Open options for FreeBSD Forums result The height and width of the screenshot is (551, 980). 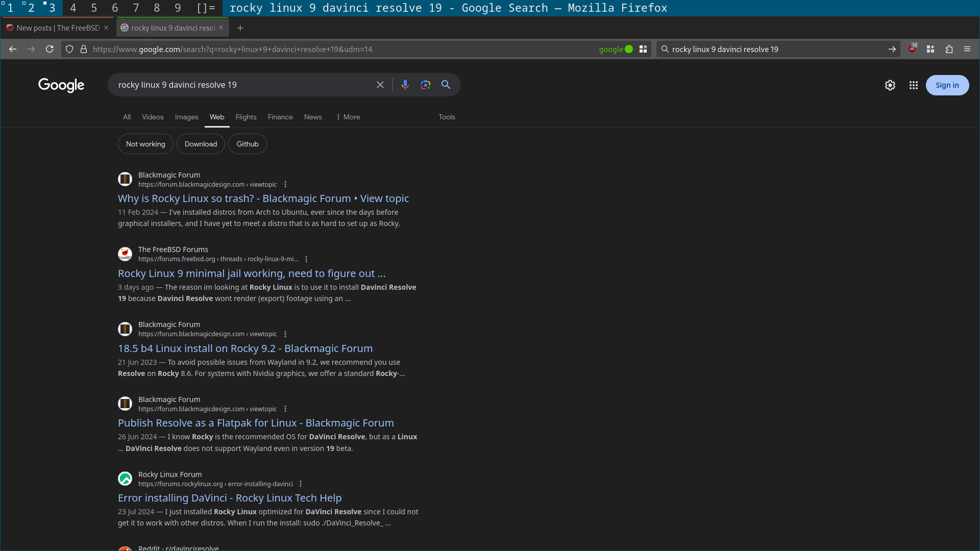coord(306,259)
